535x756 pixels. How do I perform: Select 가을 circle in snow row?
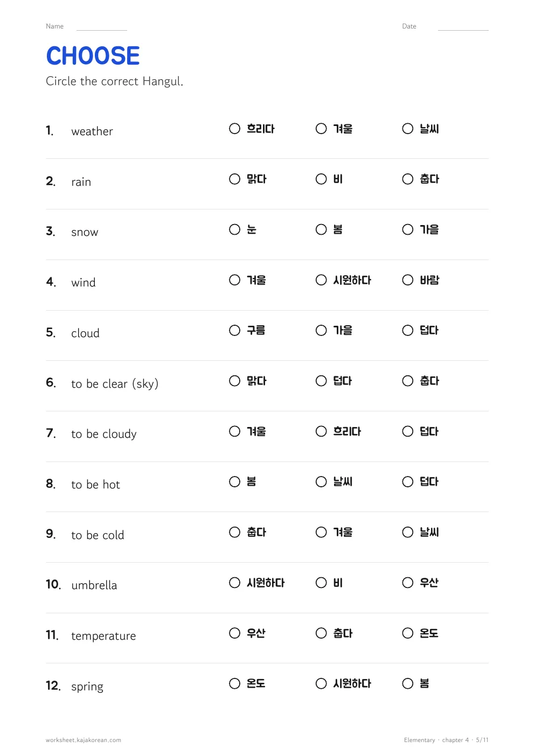[x=408, y=229]
